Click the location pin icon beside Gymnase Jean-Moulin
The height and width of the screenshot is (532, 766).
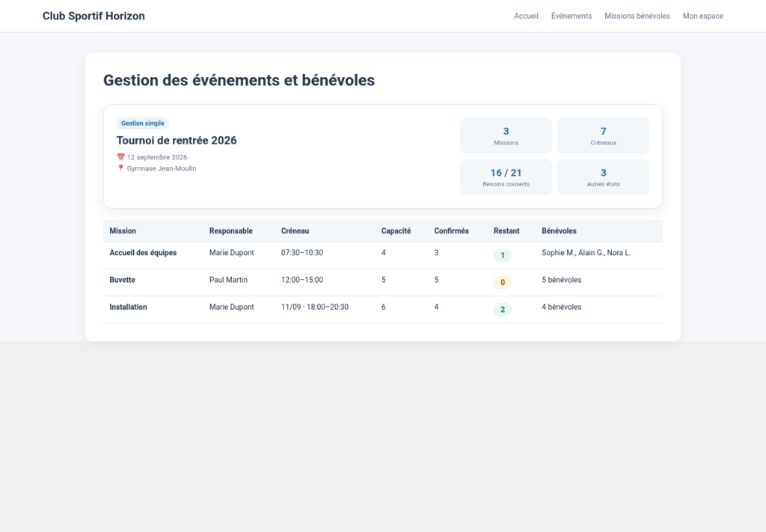pyautogui.click(x=120, y=168)
